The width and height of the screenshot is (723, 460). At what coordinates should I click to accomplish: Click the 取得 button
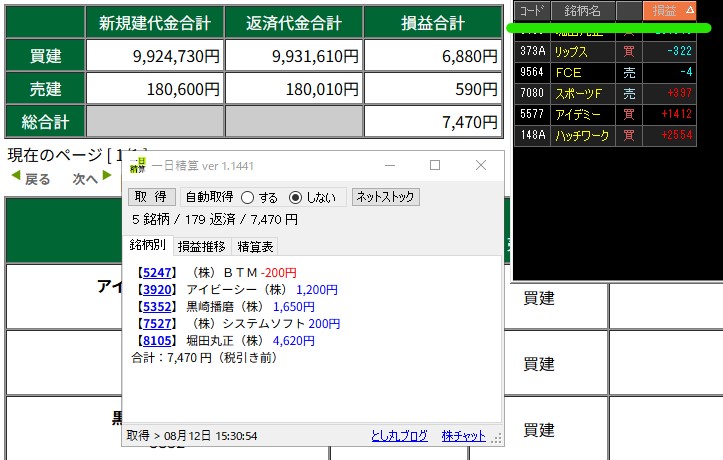coord(151,197)
